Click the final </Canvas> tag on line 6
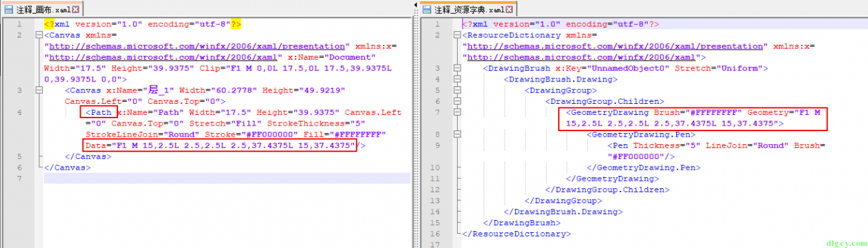Viewport: 868px width, 248px height. (67, 167)
